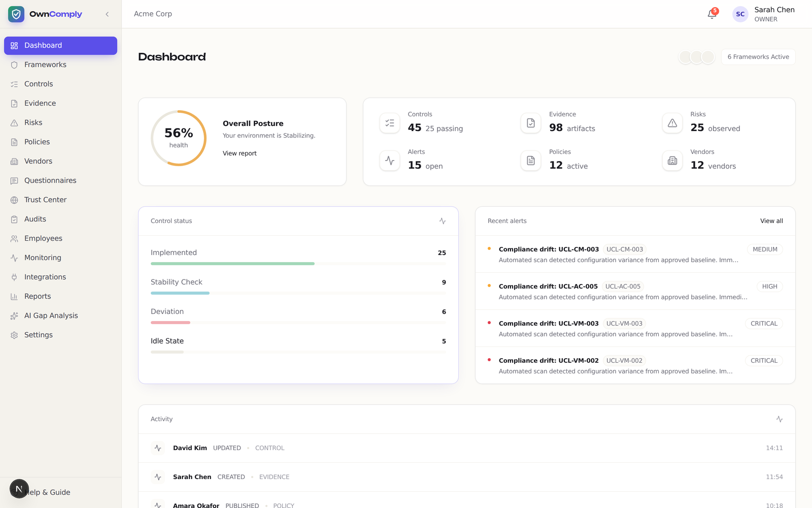Open Controls in the sidebar

[x=60, y=84]
